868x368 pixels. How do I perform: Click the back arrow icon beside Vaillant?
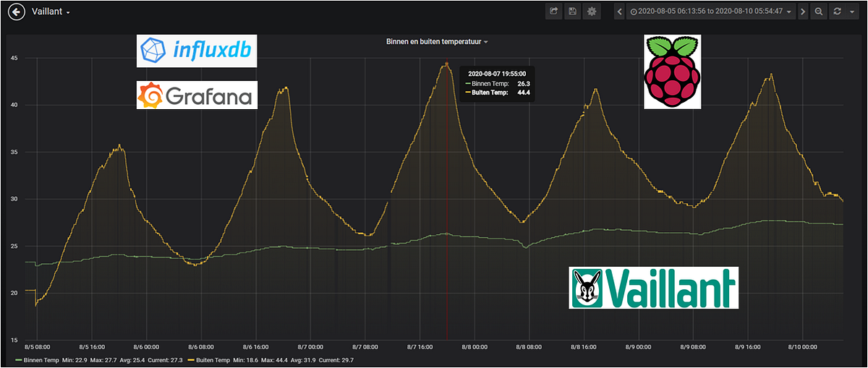click(17, 12)
